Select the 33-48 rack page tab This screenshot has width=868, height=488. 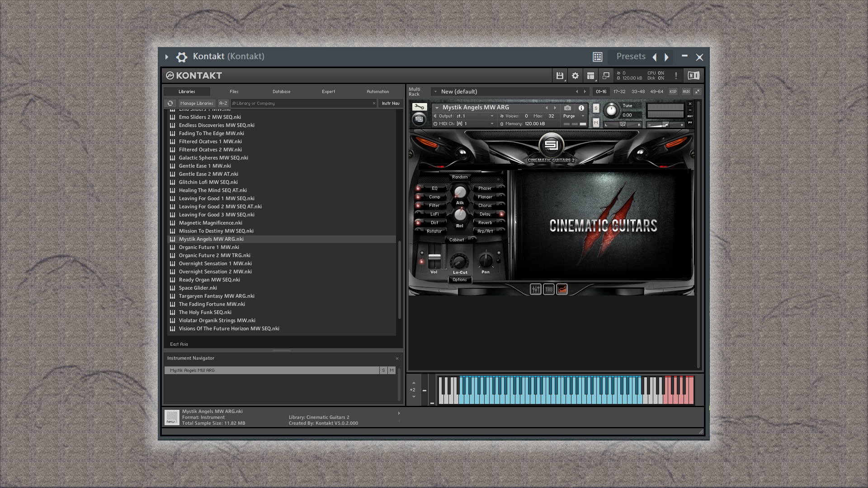pyautogui.click(x=638, y=92)
